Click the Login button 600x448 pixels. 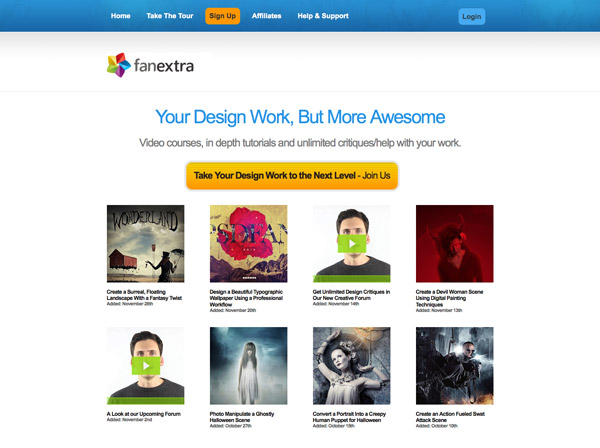[472, 16]
